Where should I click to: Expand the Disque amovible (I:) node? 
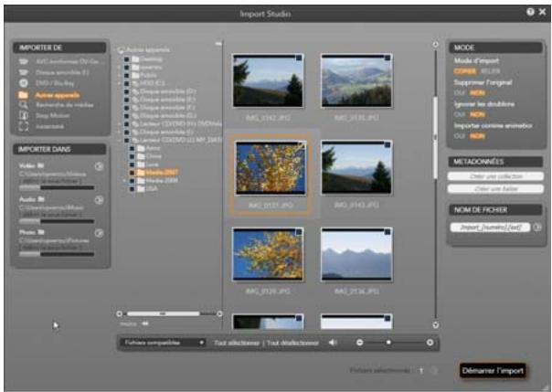[x=120, y=132]
